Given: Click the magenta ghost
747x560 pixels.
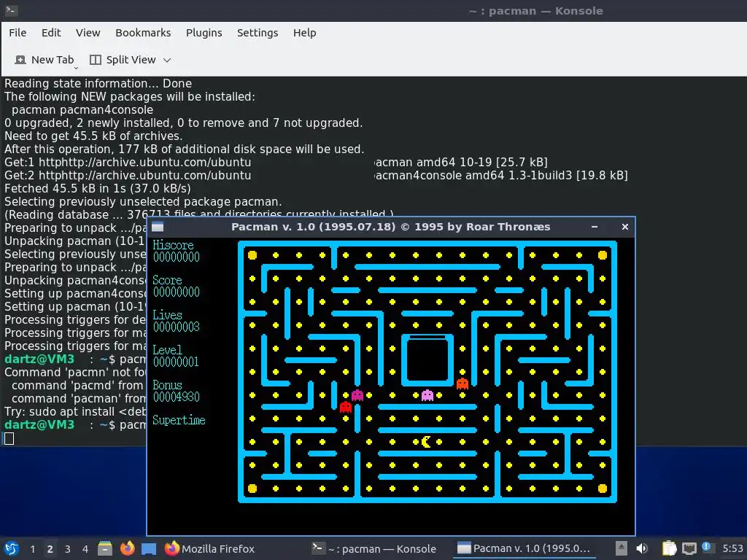Looking at the screenshot, I should pyautogui.click(x=357, y=395).
